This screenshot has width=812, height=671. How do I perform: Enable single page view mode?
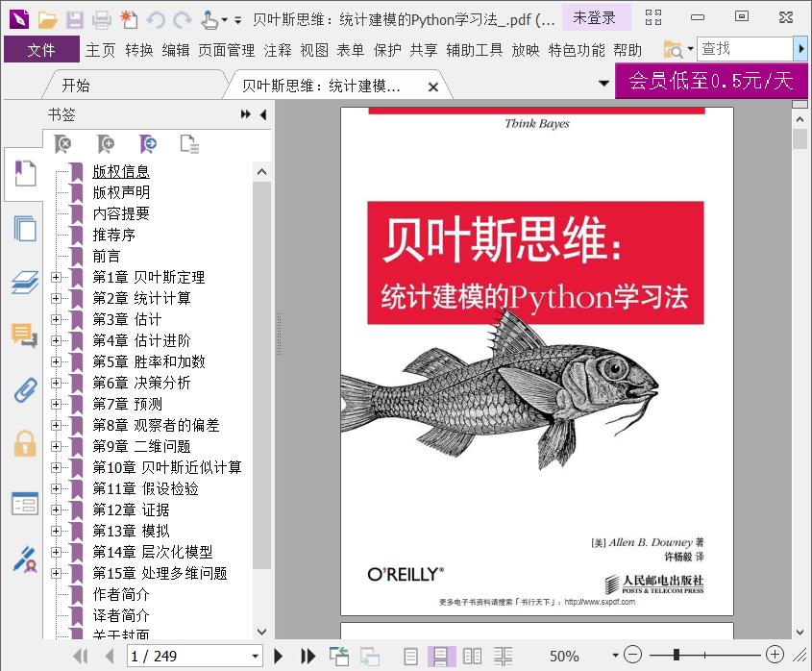410,657
